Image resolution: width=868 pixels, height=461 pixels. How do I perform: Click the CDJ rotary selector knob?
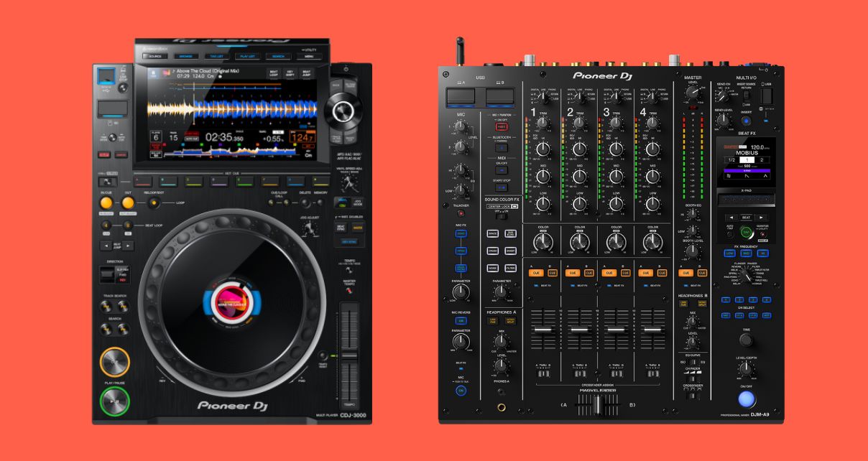click(x=344, y=110)
